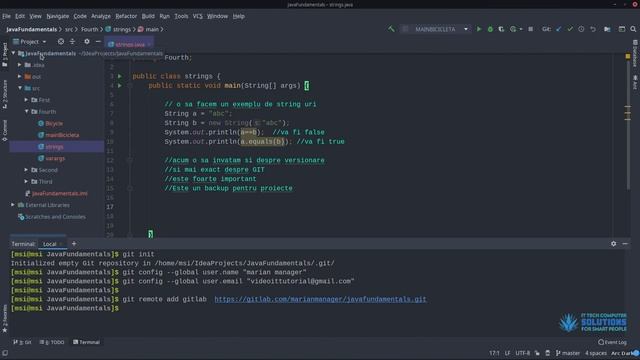Click the Stop square button in toolbar
This screenshot has width=640, height=360.
(x=530, y=29)
